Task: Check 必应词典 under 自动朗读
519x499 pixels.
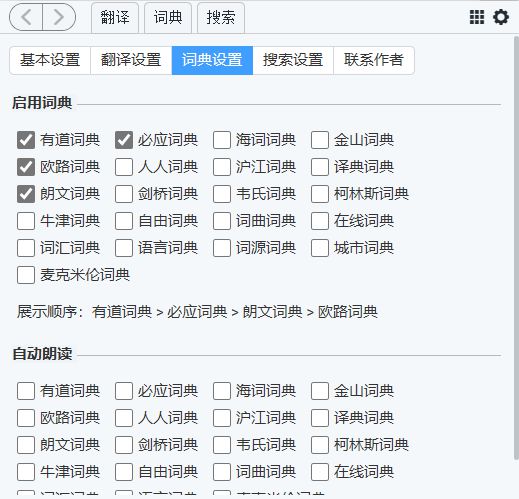Action: tap(124, 391)
